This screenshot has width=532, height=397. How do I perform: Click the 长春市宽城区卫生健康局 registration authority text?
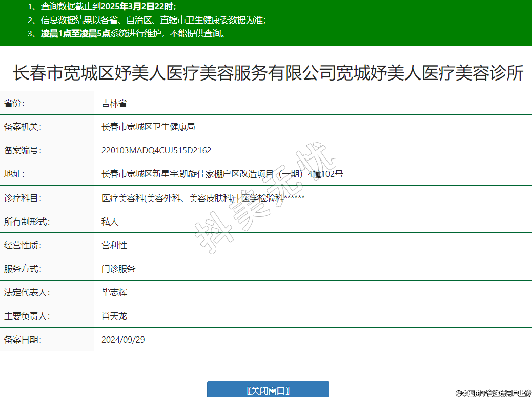click(x=148, y=127)
